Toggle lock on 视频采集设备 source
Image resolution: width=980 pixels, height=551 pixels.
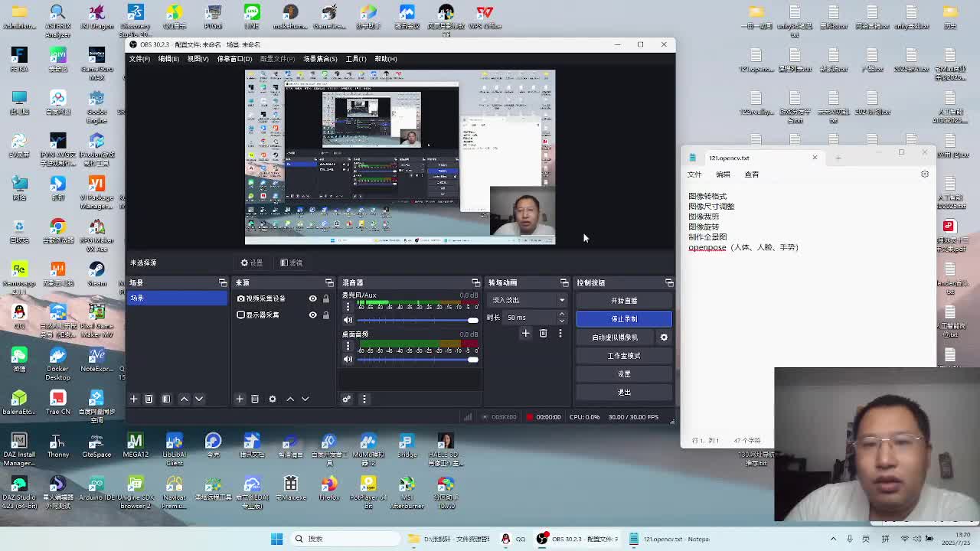(x=325, y=298)
